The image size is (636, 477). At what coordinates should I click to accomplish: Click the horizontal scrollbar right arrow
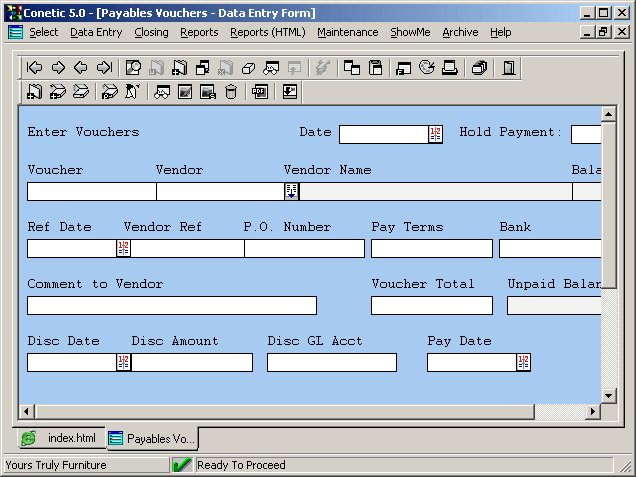click(x=593, y=411)
